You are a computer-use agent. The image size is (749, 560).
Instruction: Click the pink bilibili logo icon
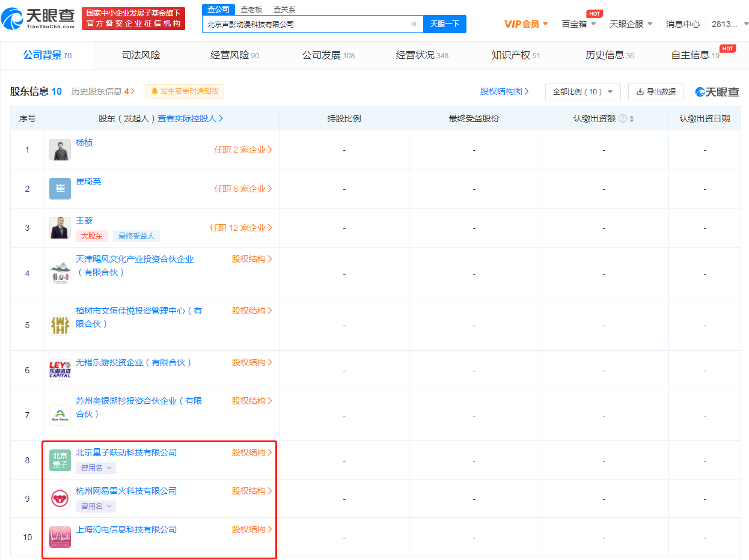60,537
